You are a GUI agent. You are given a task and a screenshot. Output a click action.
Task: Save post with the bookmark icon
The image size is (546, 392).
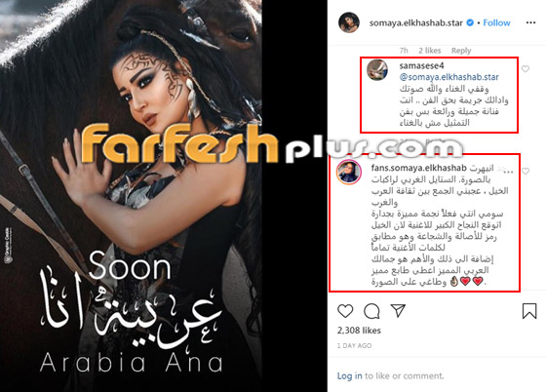point(529,310)
